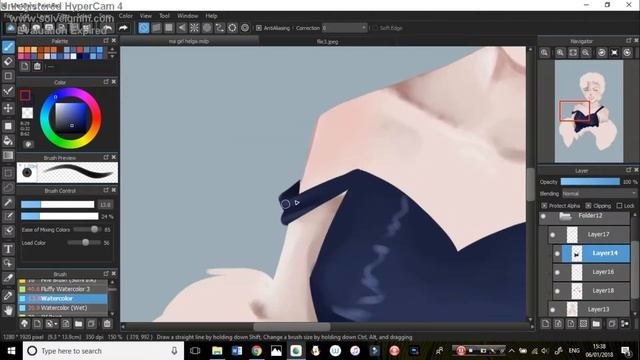Toggle Protect Alpha checkbox

(544, 205)
